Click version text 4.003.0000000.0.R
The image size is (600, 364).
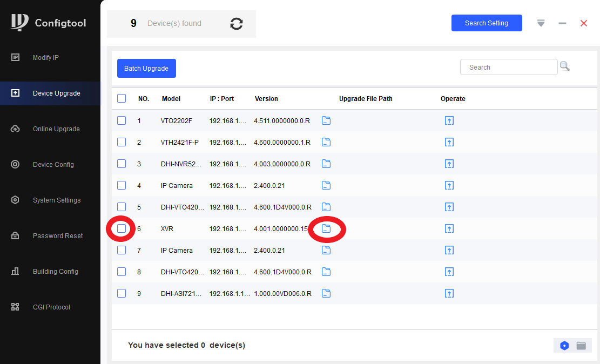click(x=282, y=164)
